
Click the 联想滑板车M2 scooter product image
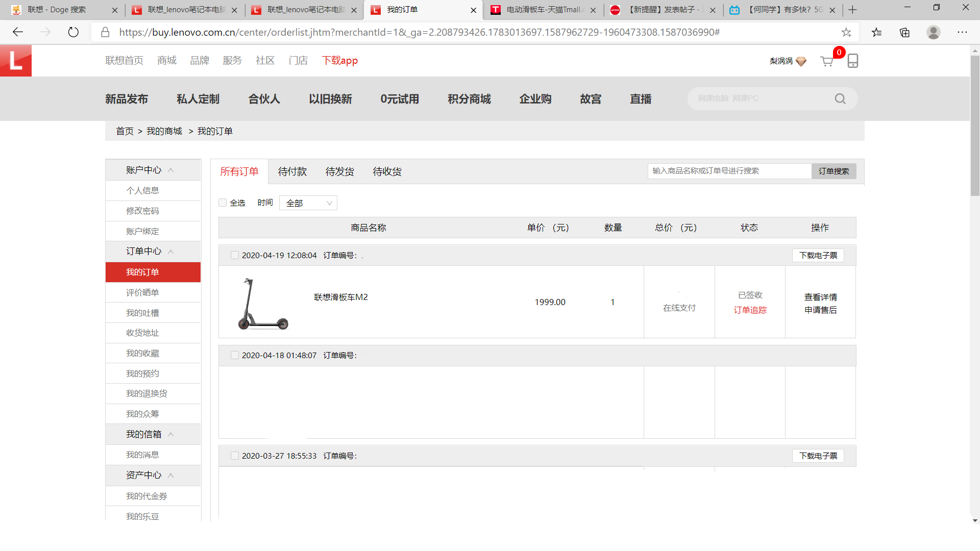[263, 303]
